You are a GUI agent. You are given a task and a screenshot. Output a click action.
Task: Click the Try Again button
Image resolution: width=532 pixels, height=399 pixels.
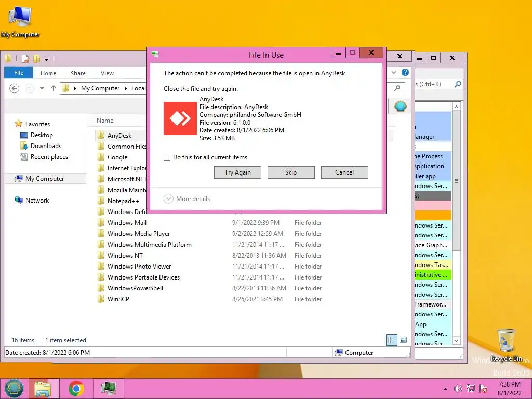[237, 172]
